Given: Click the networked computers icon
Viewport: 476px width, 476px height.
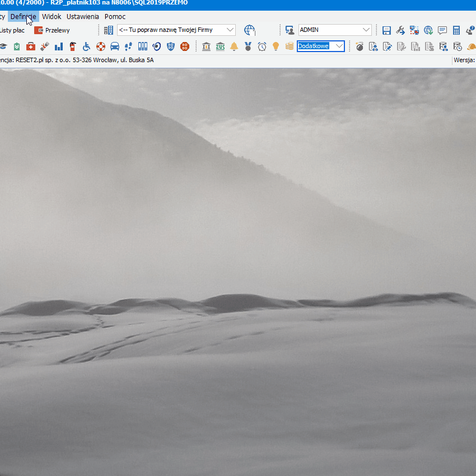Looking at the screenshot, I should [414, 30].
